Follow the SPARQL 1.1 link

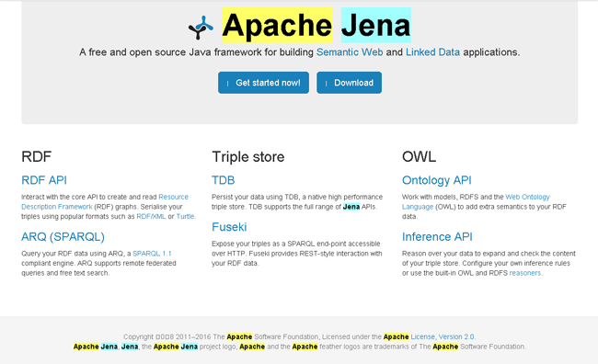click(x=152, y=254)
